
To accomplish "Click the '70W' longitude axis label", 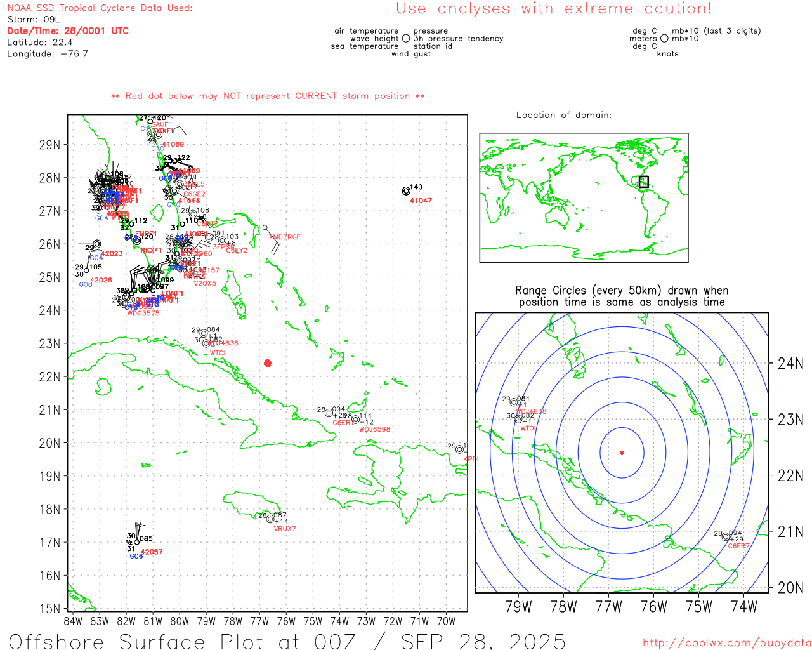I will (446, 621).
